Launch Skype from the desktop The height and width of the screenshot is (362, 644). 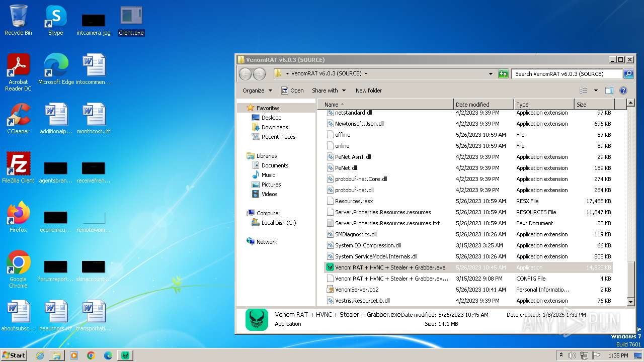(x=56, y=21)
